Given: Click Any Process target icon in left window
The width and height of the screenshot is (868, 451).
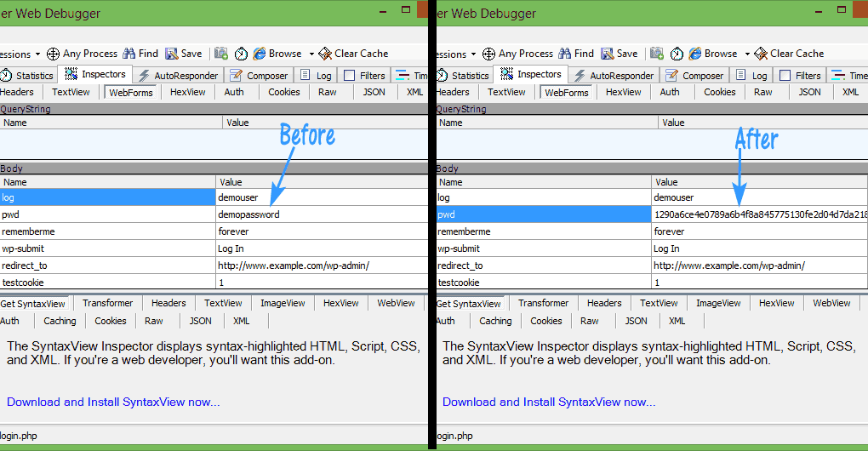Looking at the screenshot, I should (53, 54).
